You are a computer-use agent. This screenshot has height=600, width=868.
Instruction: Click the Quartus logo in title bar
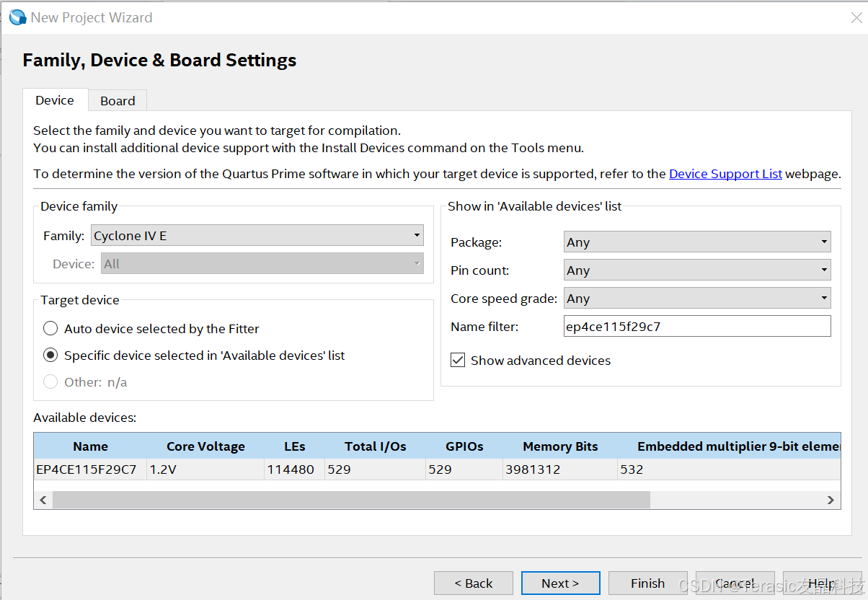click(x=17, y=17)
